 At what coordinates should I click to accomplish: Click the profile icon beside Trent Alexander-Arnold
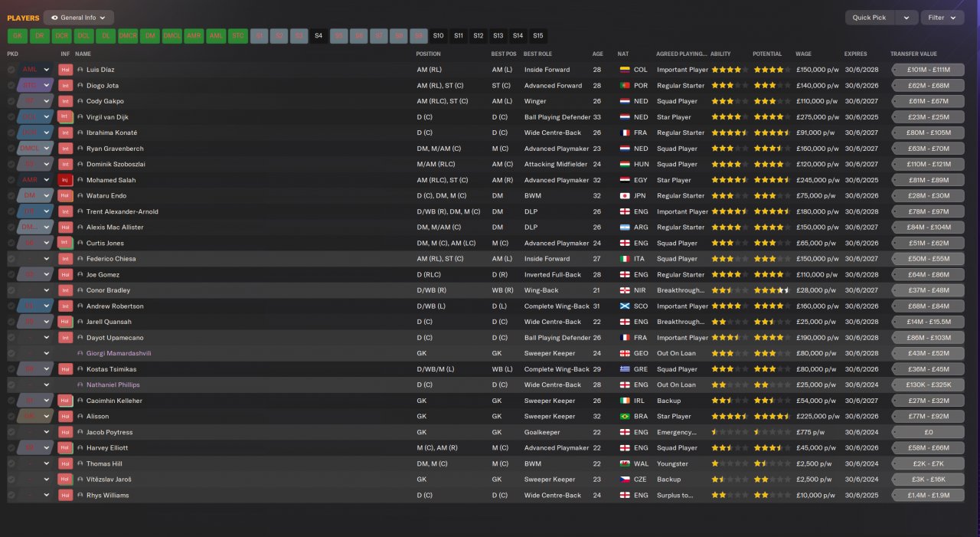pos(80,211)
